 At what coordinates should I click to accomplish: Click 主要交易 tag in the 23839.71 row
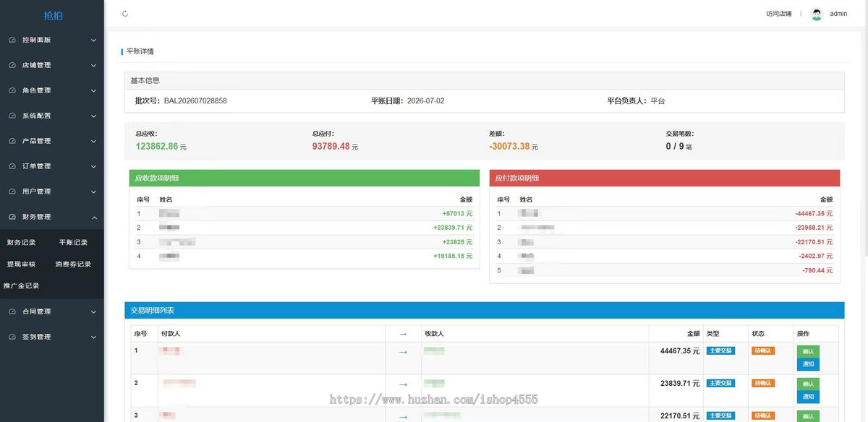(720, 383)
